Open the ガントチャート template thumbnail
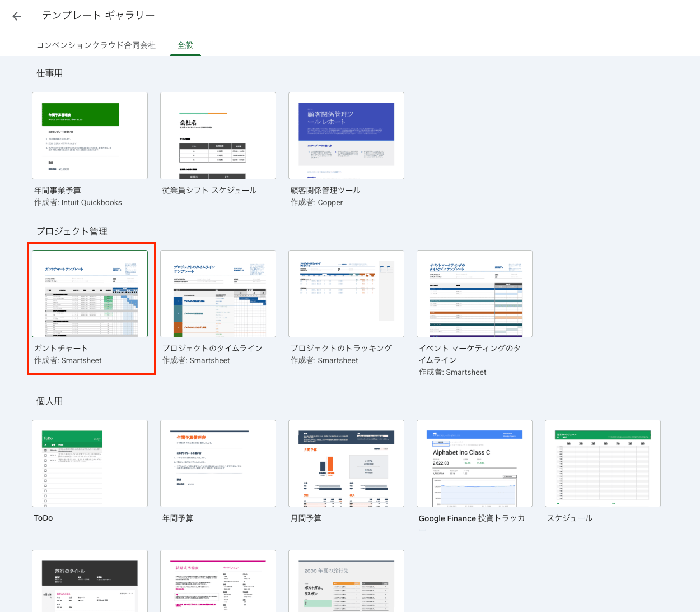This screenshot has height=612, width=700. point(90,294)
